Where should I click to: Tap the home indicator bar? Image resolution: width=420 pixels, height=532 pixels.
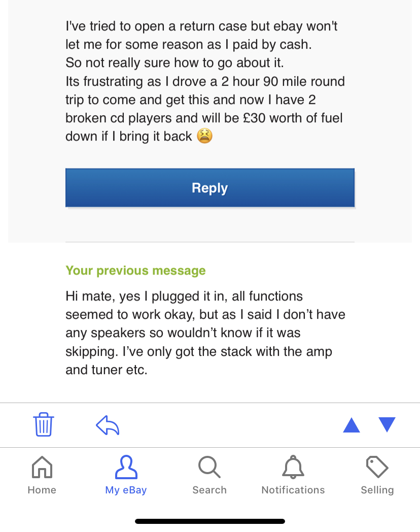(210, 521)
